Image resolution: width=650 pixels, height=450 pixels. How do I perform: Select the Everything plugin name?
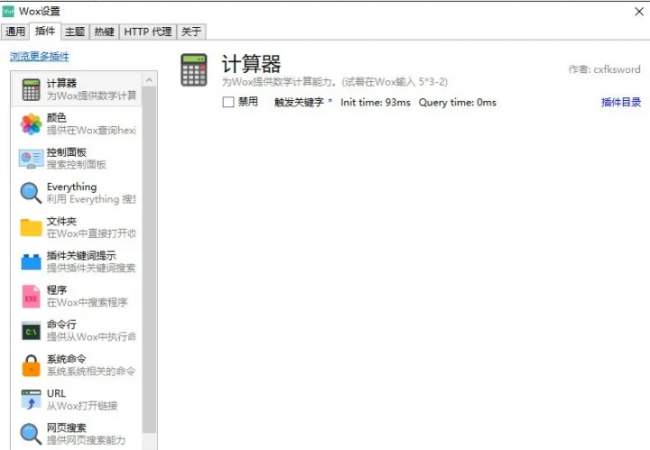(72, 187)
